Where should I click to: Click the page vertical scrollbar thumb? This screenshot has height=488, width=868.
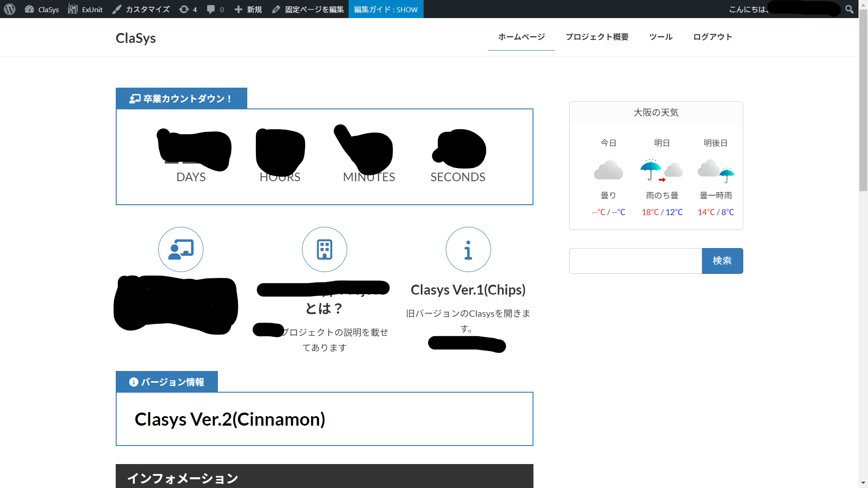point(863,99)
